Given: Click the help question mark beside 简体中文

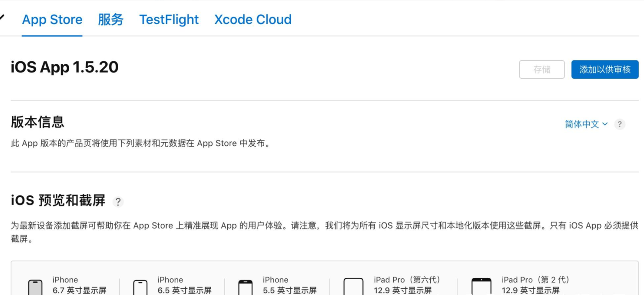Looking at the screenshot, I should (620, 124).
